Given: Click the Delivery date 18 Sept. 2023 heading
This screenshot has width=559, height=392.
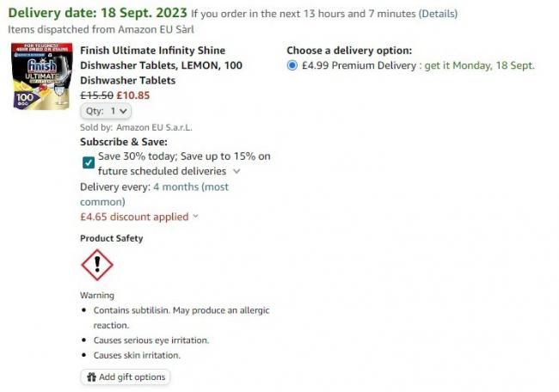Looking at the screenshot, I should (x=97, y=13).
